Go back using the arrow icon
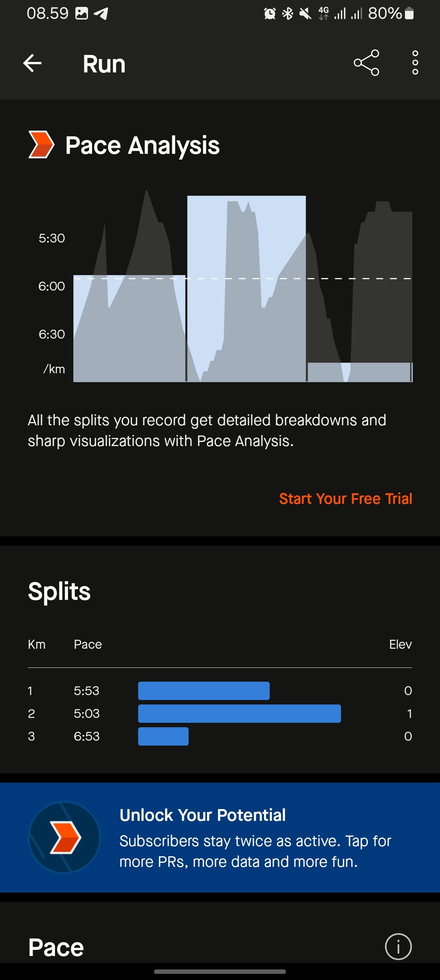440x980 pixels. click(x=32, y=63)
